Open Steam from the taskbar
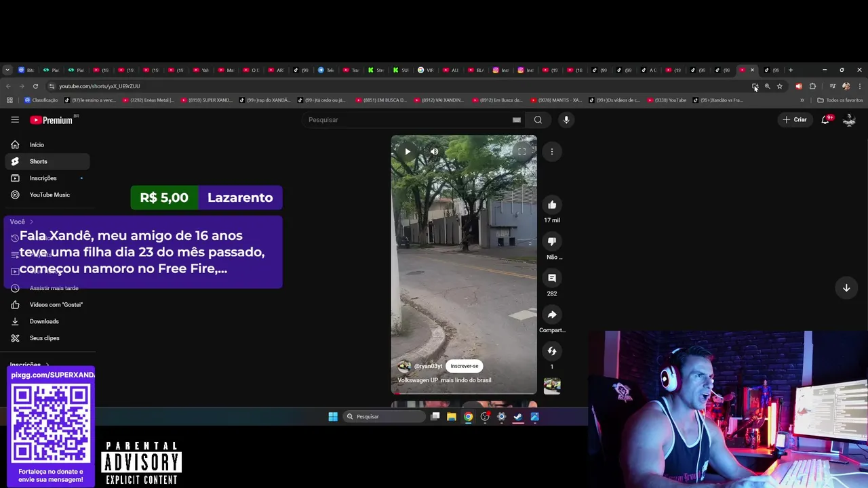Viewport: 868px width, 488px height. 518,416
